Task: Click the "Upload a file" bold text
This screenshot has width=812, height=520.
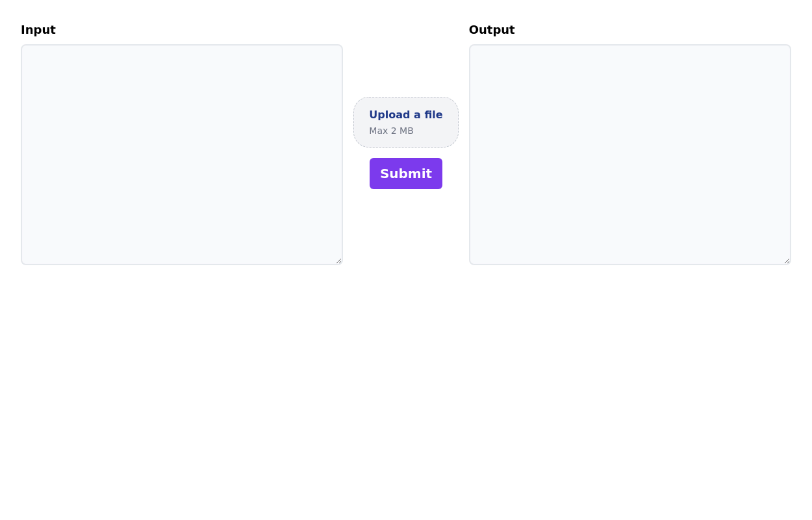Action: tap(405, 115)
